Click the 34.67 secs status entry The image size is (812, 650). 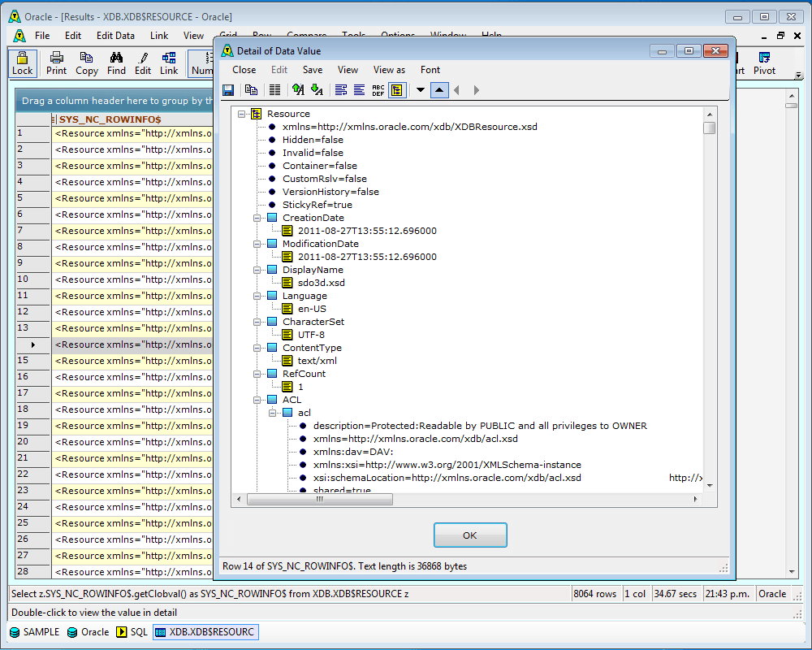676,594
